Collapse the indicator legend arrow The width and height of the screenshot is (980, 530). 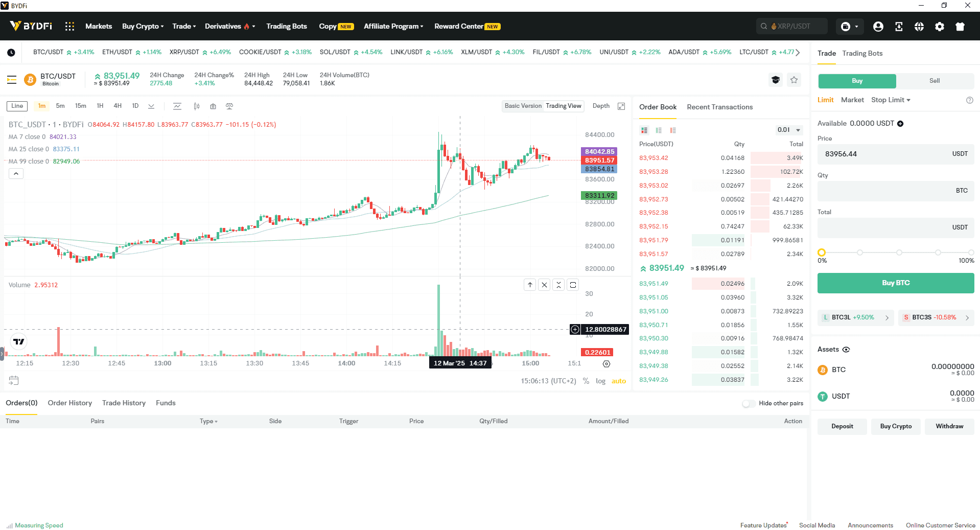pos(16,174)
